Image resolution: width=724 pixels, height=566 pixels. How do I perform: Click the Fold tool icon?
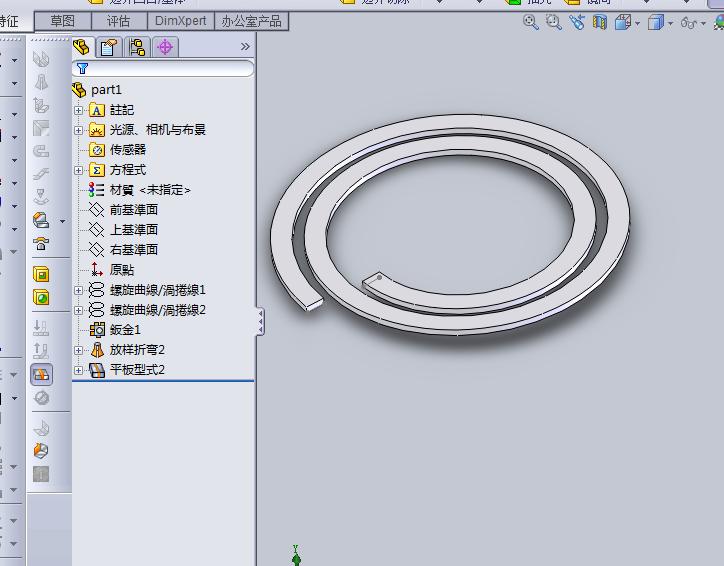pyautogui.click(x=41, y=351)
